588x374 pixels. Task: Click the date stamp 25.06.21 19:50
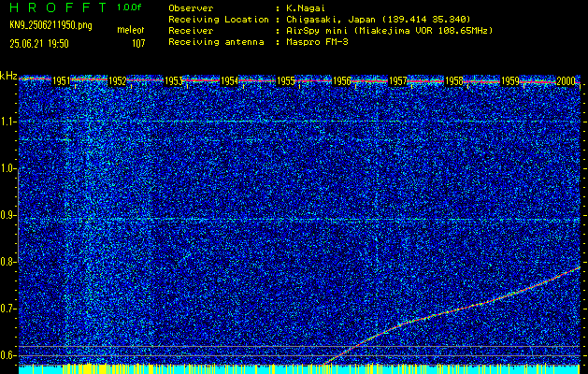pyautogui.click(x=39, y=44)
